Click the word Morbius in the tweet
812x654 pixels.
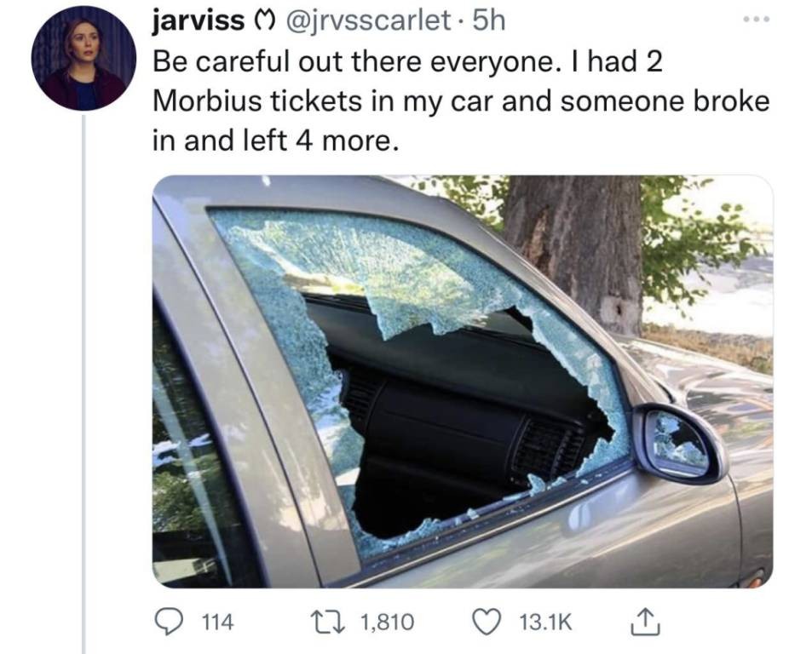click(x=207, y=100)
